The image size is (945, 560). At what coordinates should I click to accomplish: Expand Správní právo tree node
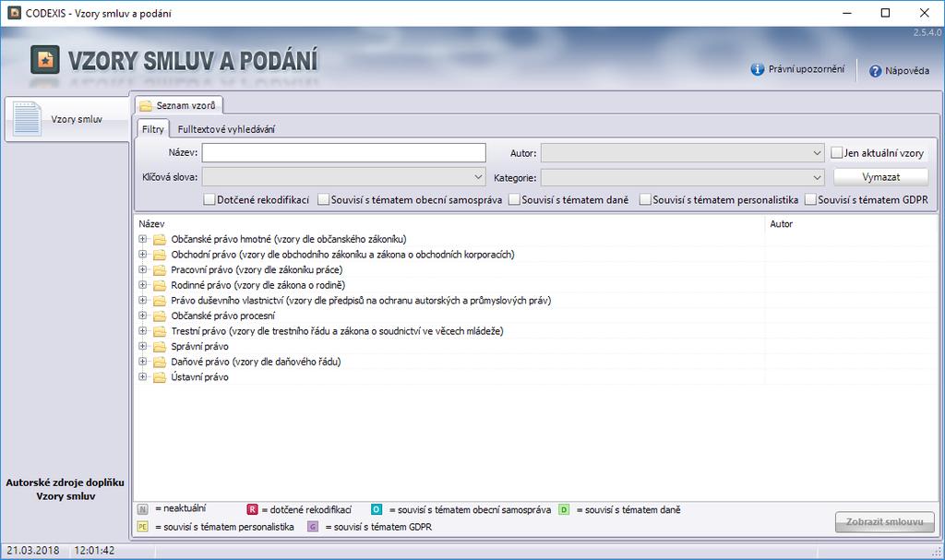143,346
